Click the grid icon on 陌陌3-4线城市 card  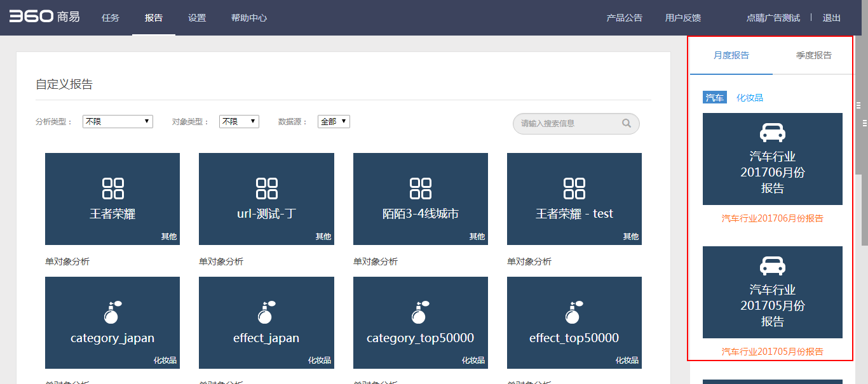421,189
